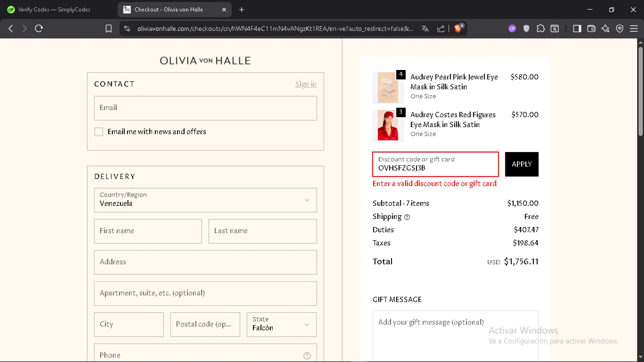Tick Email me with news and offers
The width and height of the screenshot is (644, 362).
pos(99,132)
